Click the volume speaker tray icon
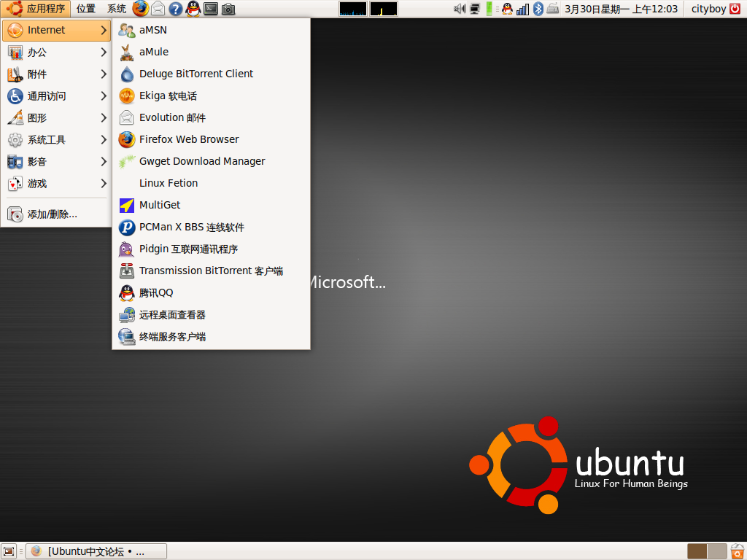The width and height of the screenshot is (747, 560). point(460,9)
